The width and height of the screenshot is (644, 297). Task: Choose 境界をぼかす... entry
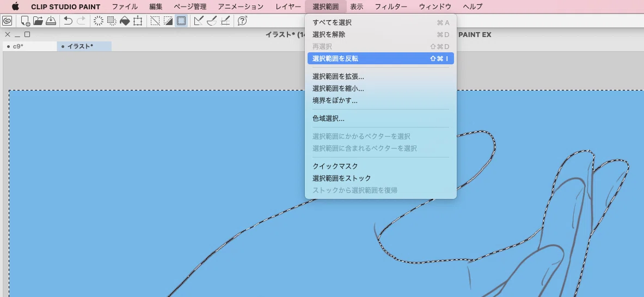pos(381,100)
